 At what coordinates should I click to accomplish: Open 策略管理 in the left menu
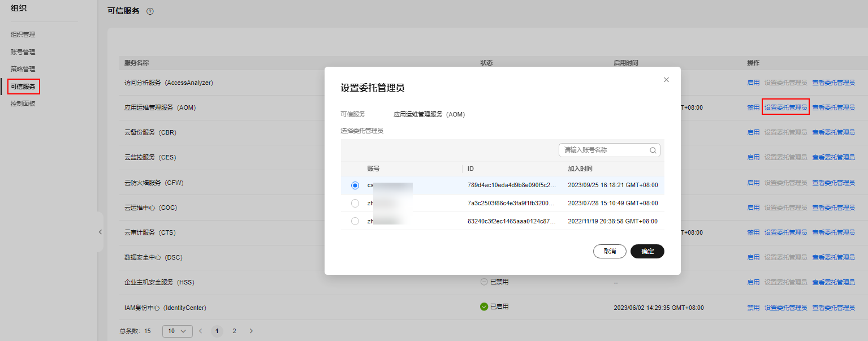click(23, 69)
